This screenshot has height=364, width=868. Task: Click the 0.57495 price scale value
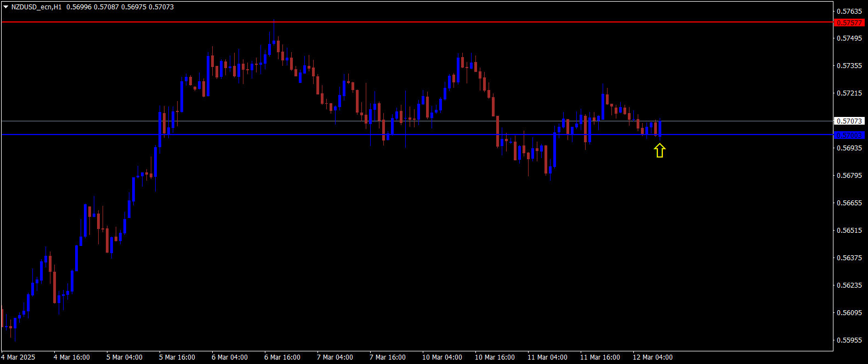coord(849,38)
